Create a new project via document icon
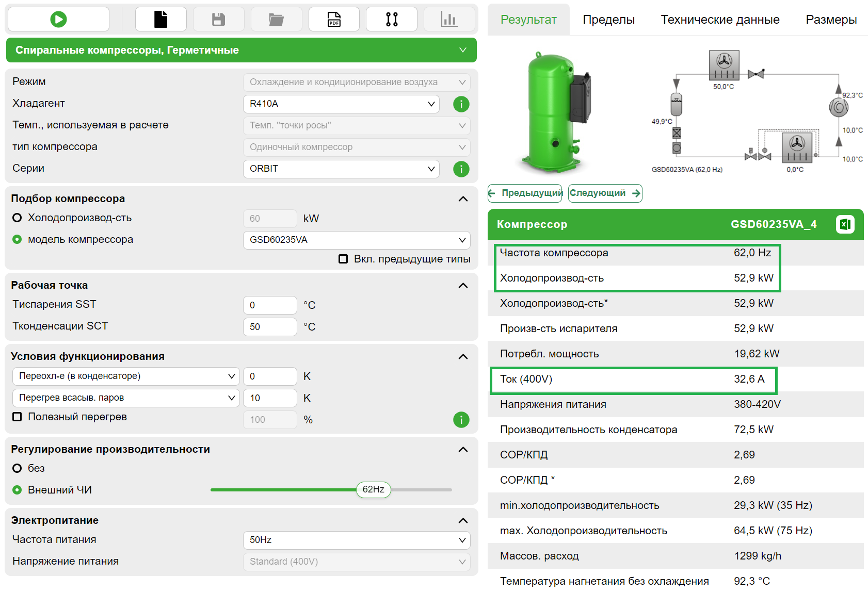The height and width of the screenshot is (593, 868). pos(160,19)
